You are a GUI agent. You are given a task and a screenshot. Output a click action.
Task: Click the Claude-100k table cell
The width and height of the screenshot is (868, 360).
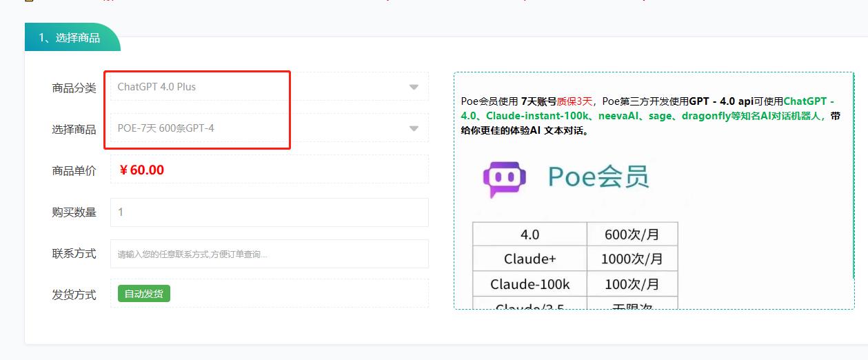[529, 283]
